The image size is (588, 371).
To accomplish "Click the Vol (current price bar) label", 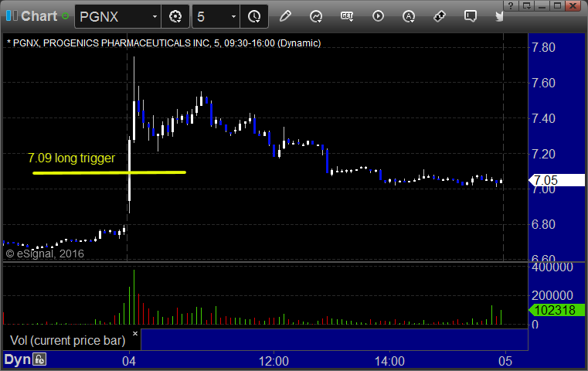I will click(67, 340).
